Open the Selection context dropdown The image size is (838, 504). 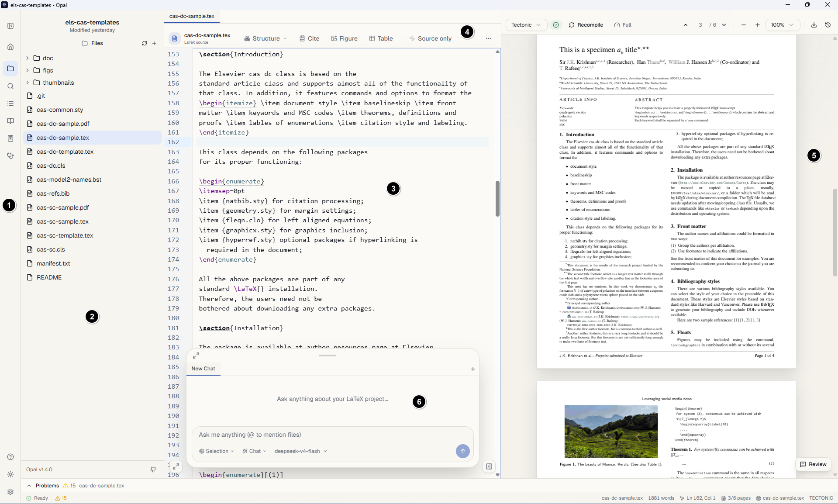[217, 451]
